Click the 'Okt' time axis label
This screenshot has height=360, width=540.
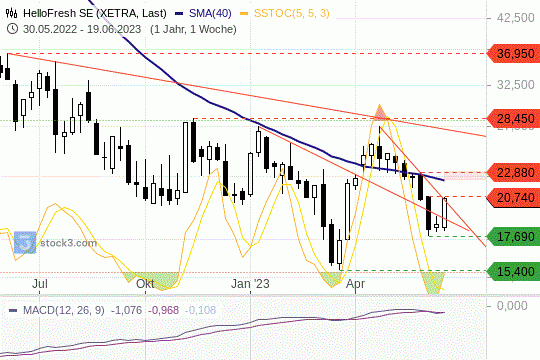click(145, 284)
